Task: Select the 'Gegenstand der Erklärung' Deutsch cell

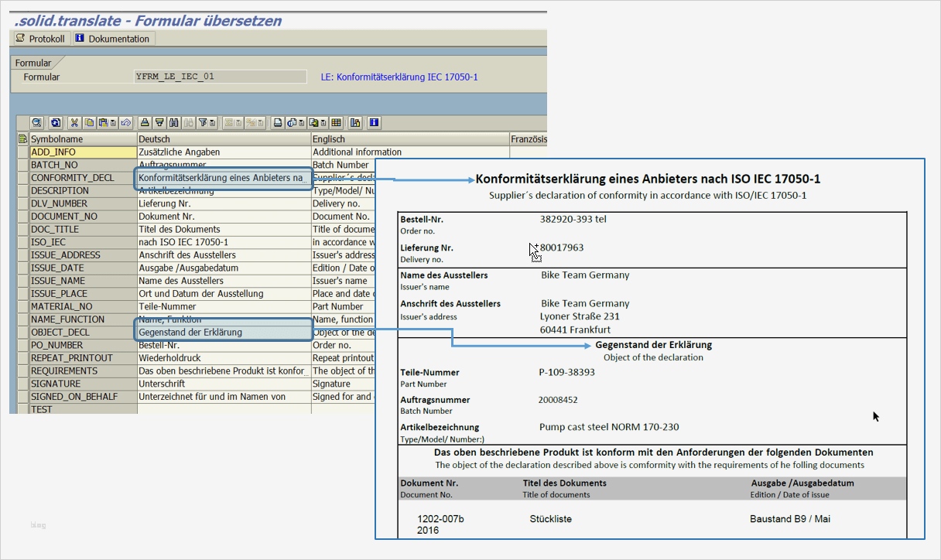Action: coord(224,333)
